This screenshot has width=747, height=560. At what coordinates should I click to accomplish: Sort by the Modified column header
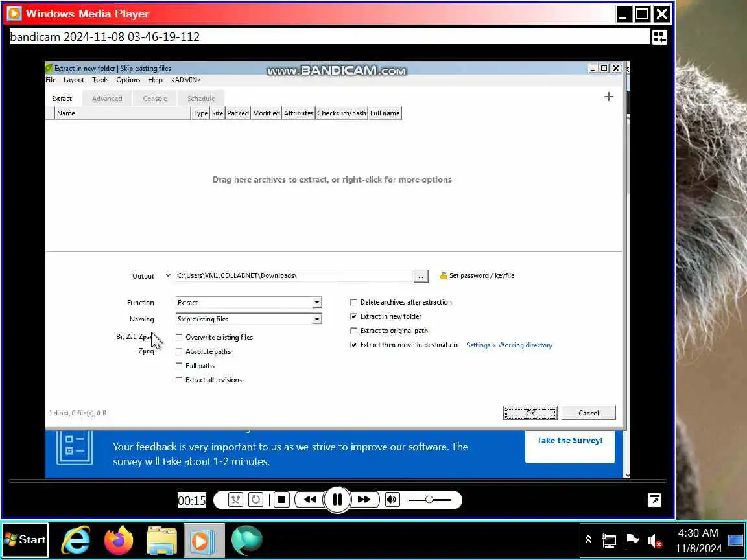click(267, 113)
